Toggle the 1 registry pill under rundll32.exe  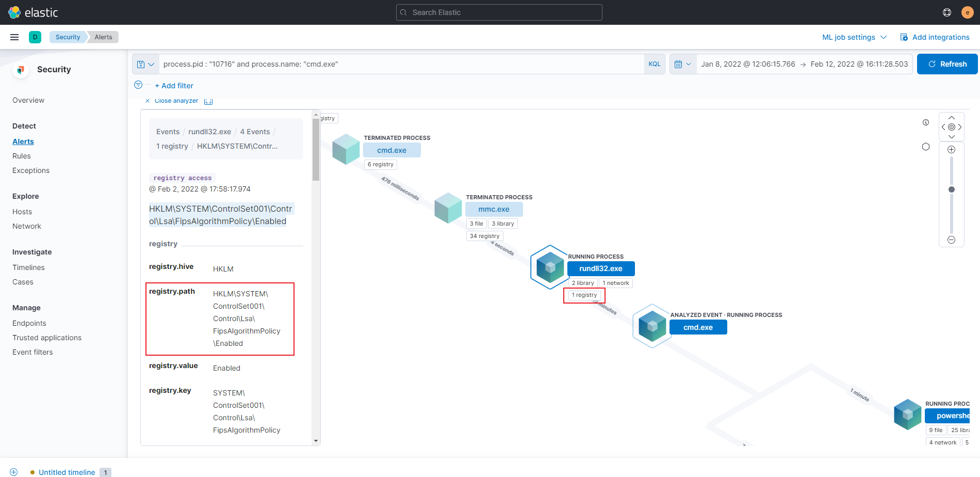tap(584, 295)
